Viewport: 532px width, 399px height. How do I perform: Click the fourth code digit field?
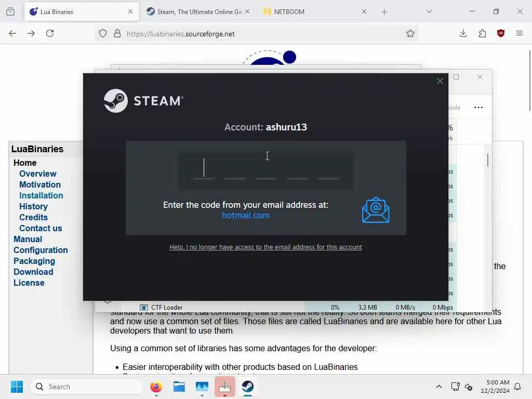click(297, 168)
